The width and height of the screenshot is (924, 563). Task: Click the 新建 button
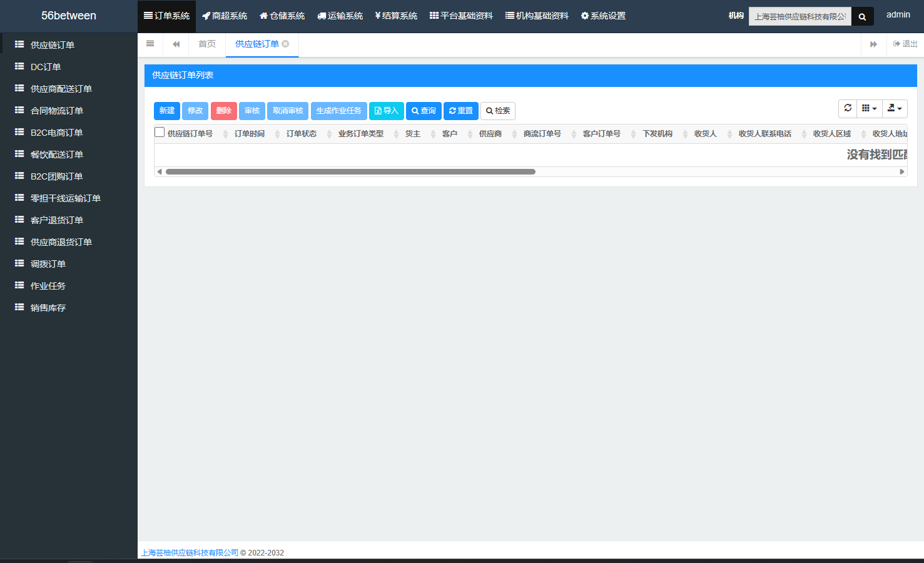[167, 111]
